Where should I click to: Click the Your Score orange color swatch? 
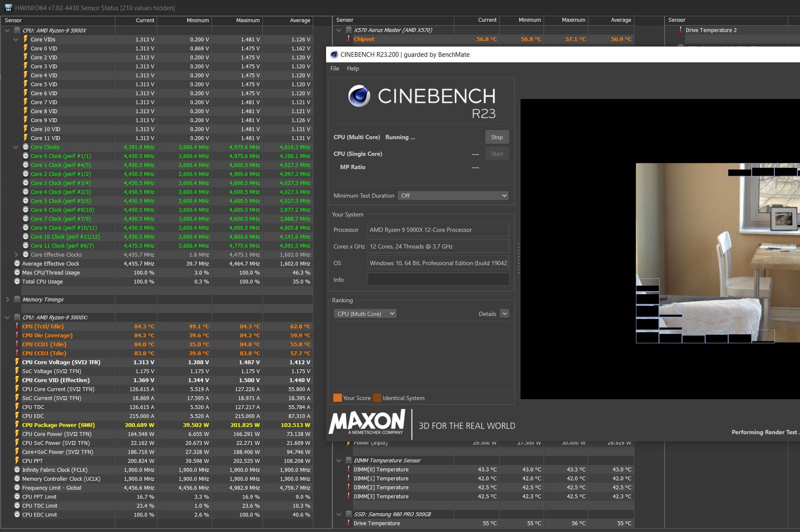pyautogui.click(x=337, y=398)
